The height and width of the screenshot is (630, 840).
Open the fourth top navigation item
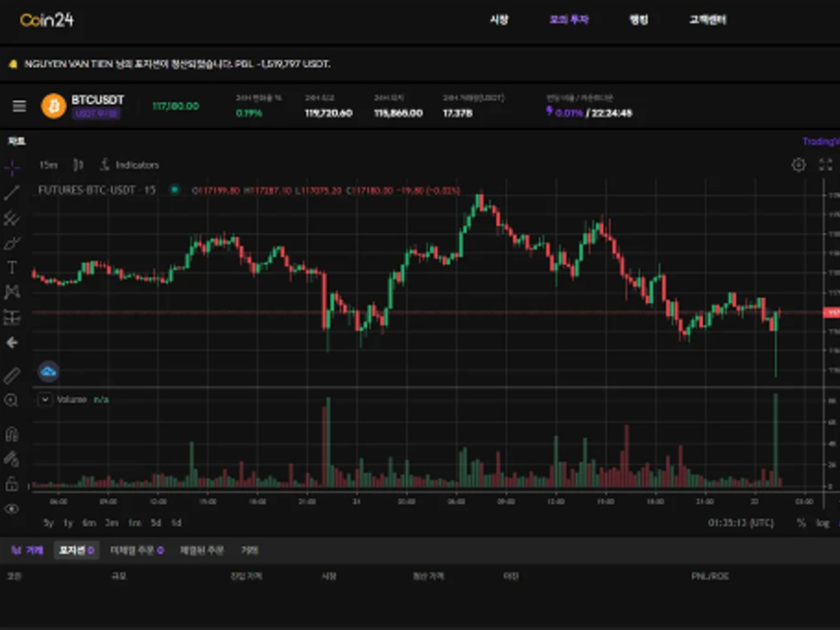tap(707, 20)
